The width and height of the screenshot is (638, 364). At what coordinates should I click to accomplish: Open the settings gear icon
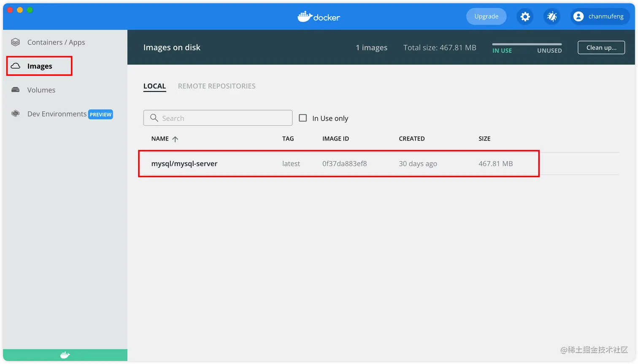tap(525, 16)
